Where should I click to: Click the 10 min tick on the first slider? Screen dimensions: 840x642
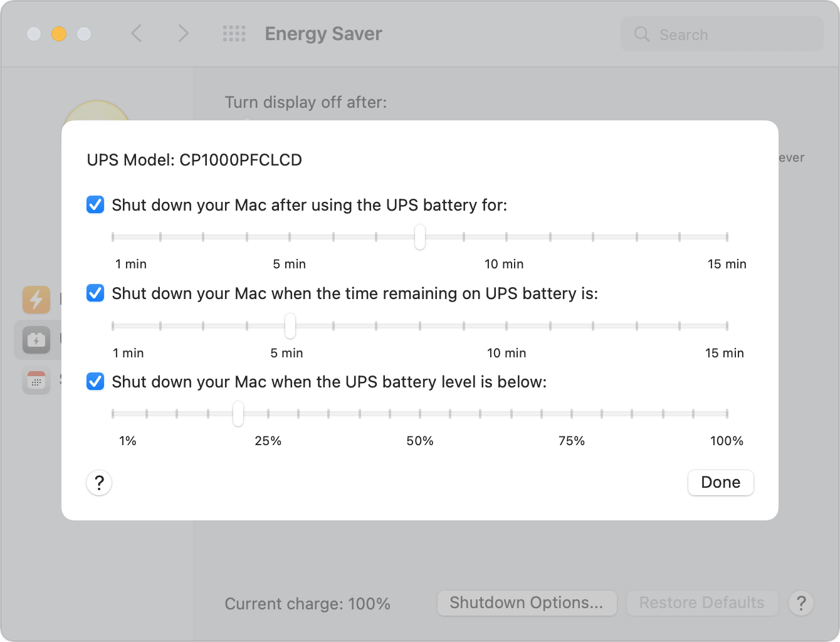point(505,237)
